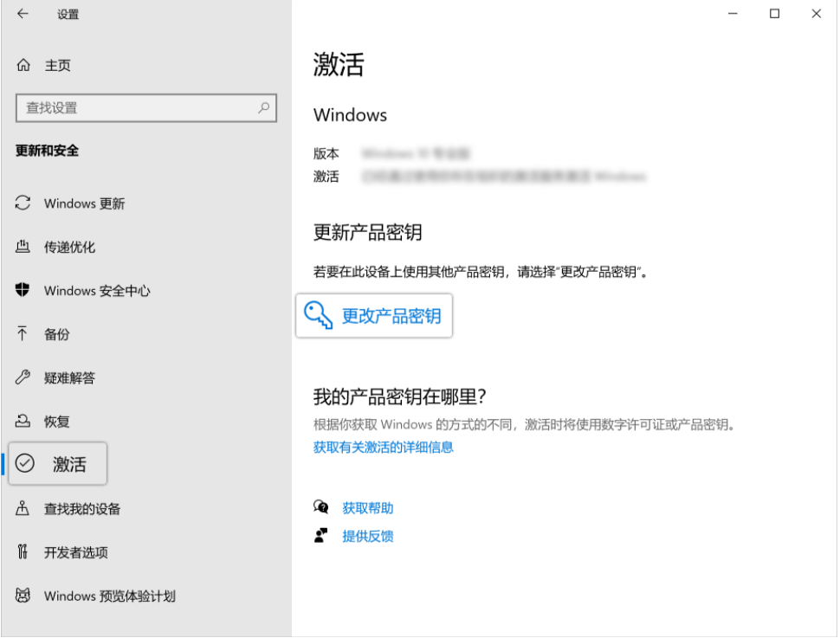This screenshot has height=638, width=840.
Task: Maximize the 设置 window
Action: 775,13
